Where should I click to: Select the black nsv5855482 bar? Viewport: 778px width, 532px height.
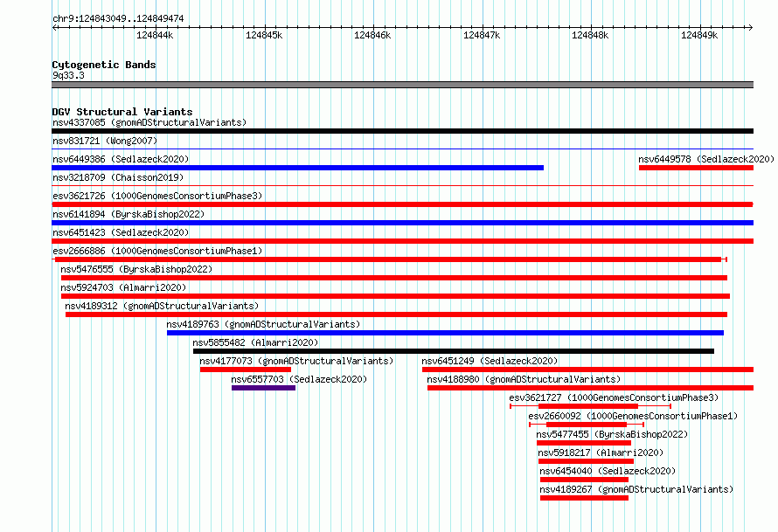click(454, 351)
